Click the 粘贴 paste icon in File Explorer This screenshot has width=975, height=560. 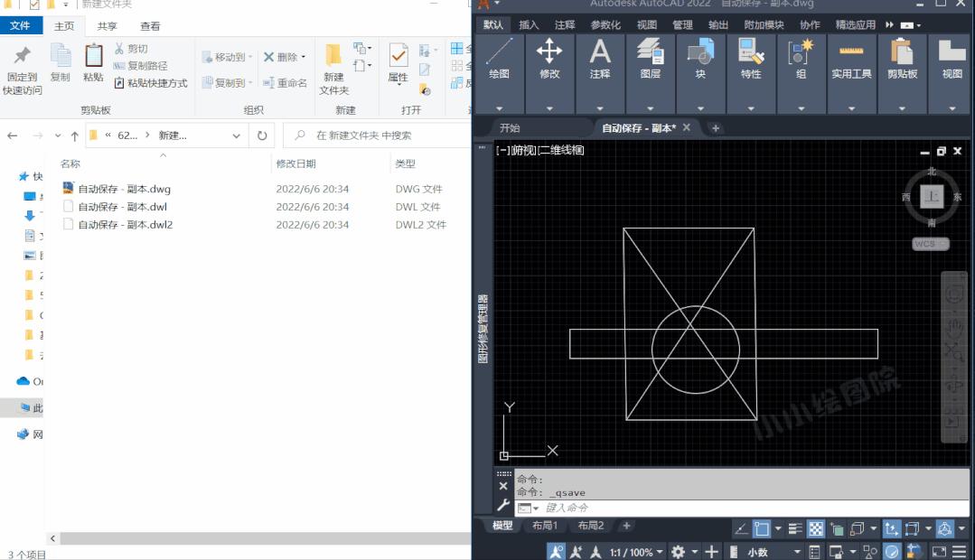(x=93, y=62)
